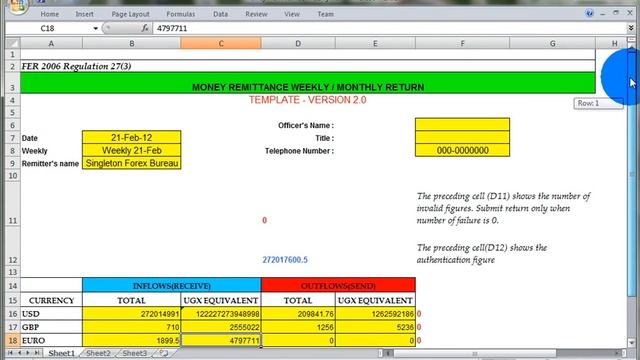640x360 pixels.
Task: Select column G header
Action: point(552,43)
